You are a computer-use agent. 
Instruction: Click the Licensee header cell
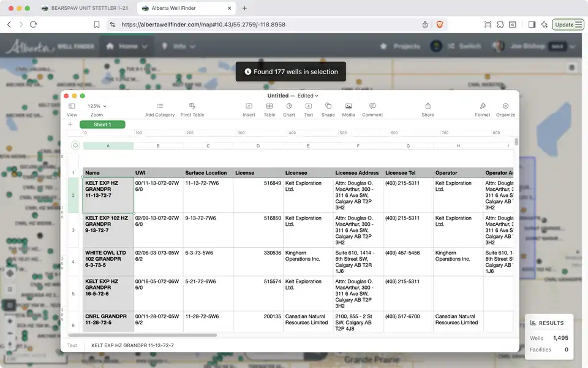(308, 173)
